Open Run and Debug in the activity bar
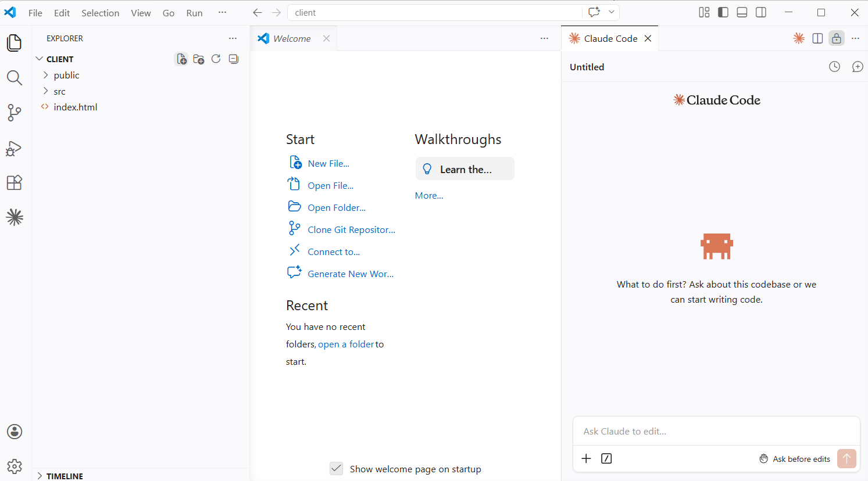The image size is (868, 481). pos(14,148)
